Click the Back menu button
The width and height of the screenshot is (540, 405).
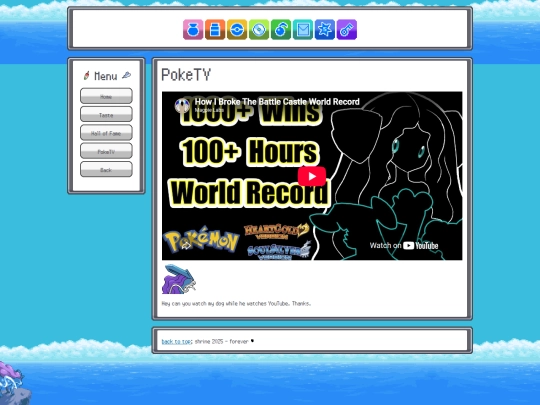tap(106, 169)
